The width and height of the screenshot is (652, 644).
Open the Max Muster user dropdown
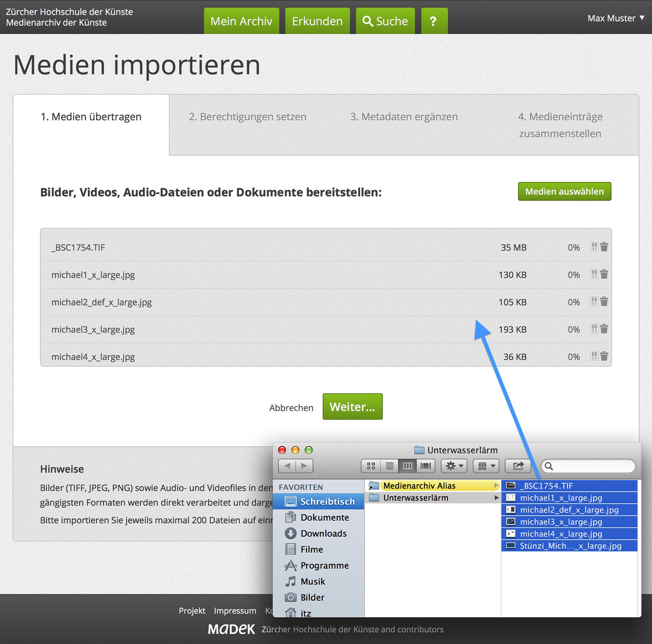point(615,18)
